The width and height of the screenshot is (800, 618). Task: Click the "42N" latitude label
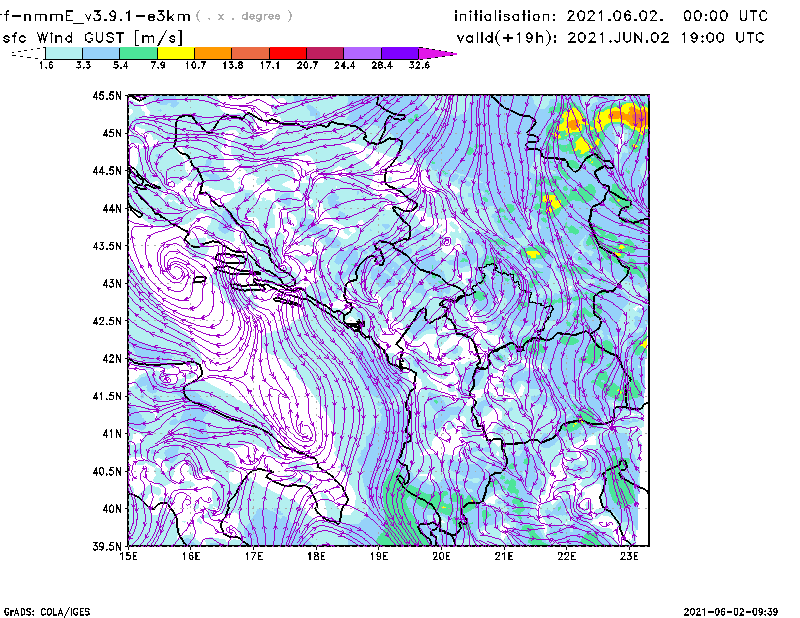pyautogui.click(x=112, y=358)
